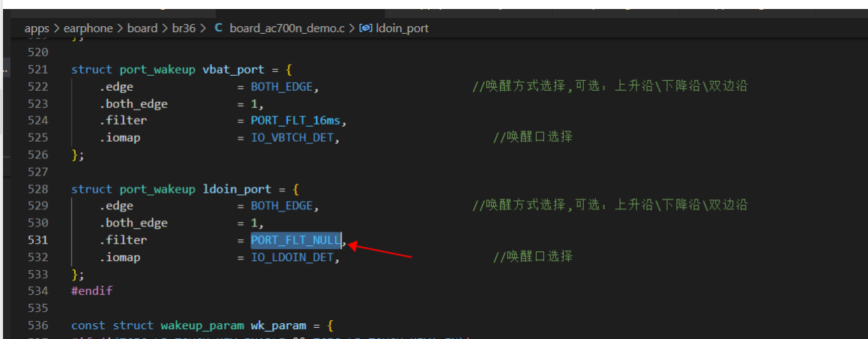This screenshot has width=868, height=339.
Task: Click the closing '};' on line 526
Action: pyautogui.click(x=78, y=154)
